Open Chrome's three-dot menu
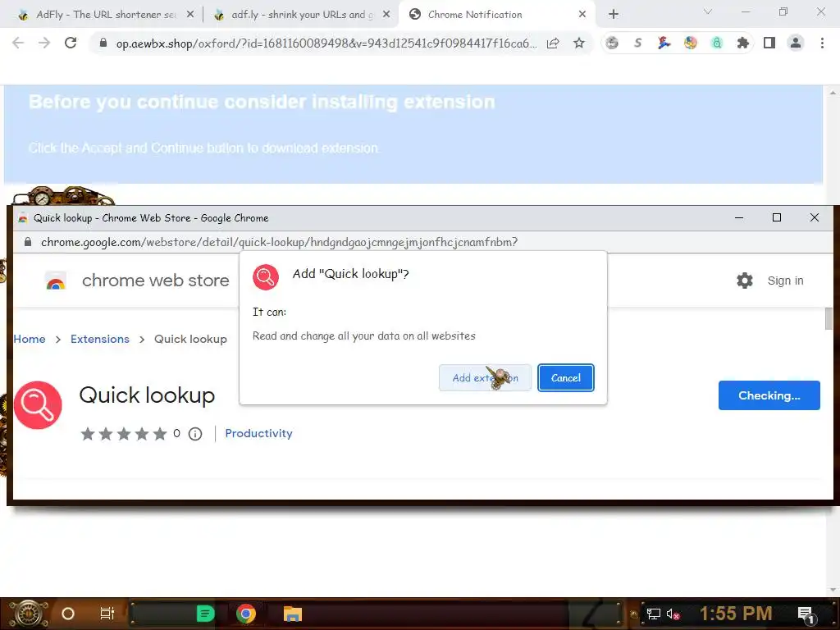Viewport: 840px width, 630px height. click(x=822, y=43)
